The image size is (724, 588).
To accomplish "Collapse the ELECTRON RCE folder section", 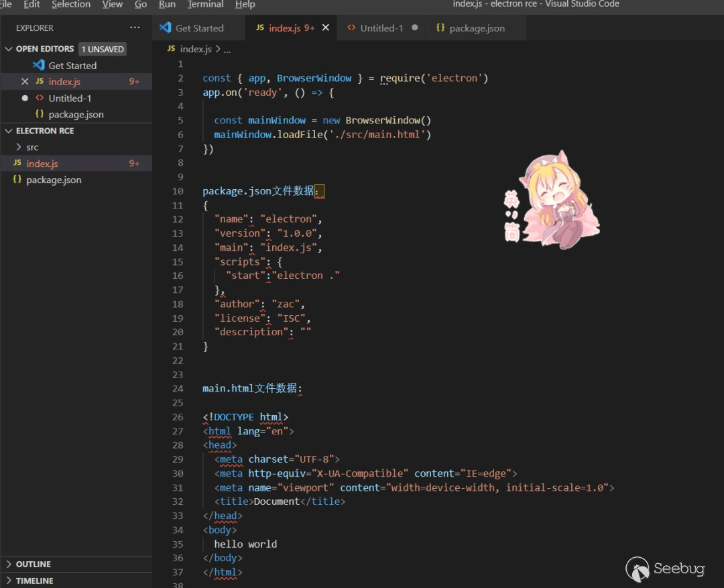I will click(x=9, y=131).
